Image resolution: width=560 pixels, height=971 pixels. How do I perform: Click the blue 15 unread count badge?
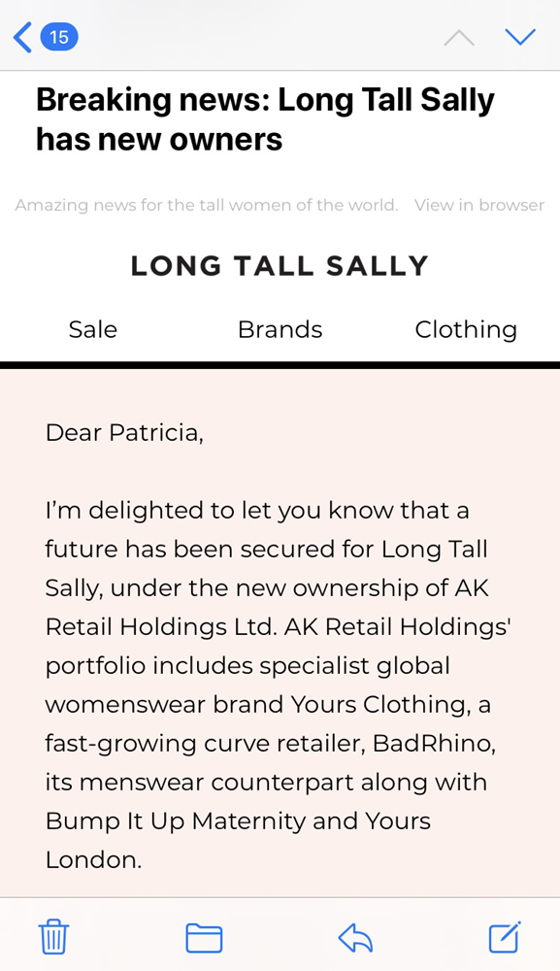[59, 37]
